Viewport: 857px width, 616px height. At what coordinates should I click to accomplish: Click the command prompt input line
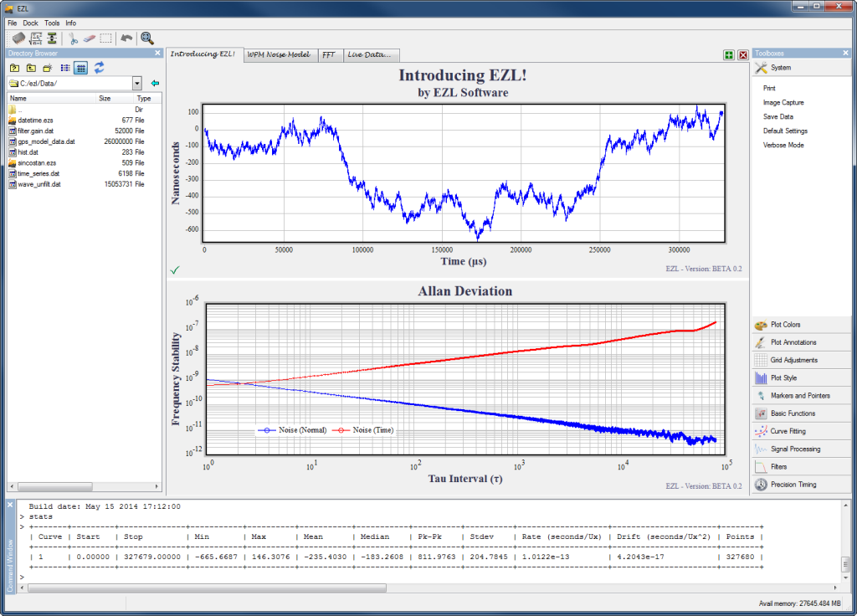(429, 577)
